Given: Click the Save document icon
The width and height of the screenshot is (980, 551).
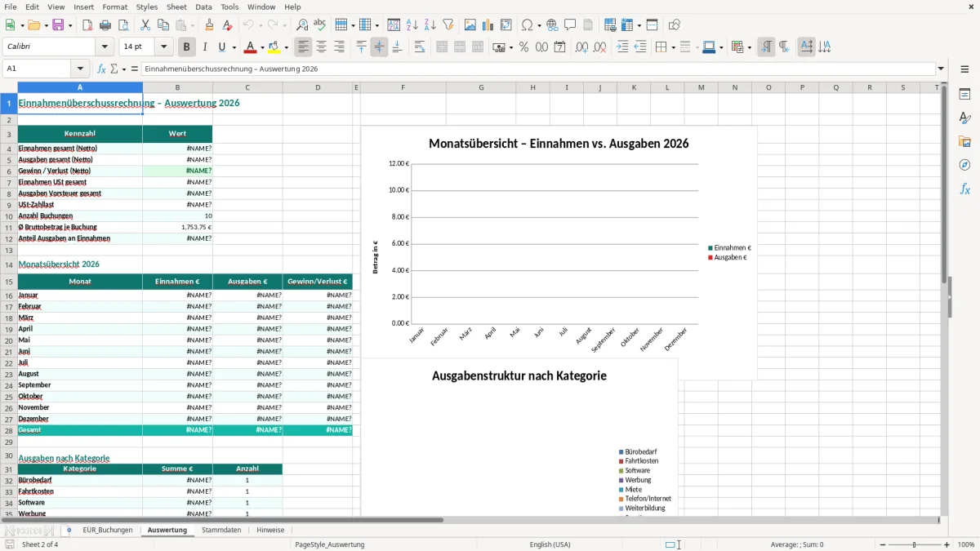Looking at the screenshot, I should click(58, 25).
